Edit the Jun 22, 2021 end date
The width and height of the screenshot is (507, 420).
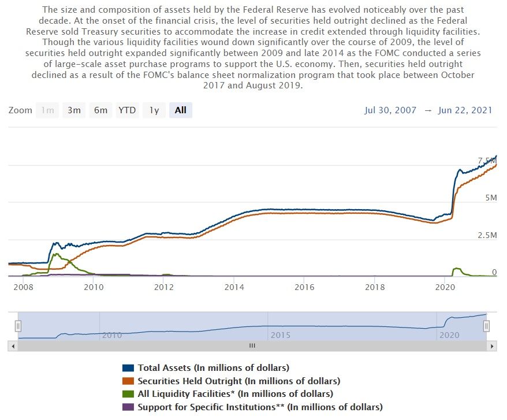(465, 110)
